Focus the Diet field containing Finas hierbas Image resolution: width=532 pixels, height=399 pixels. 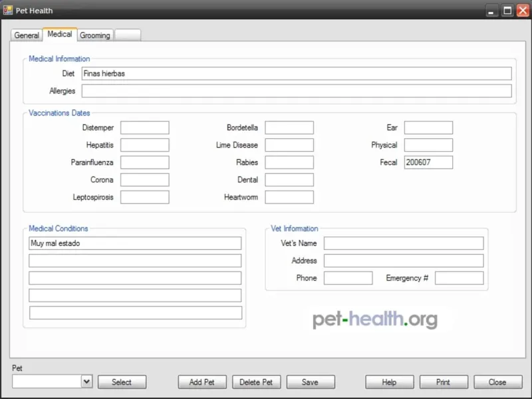(297, 74)
